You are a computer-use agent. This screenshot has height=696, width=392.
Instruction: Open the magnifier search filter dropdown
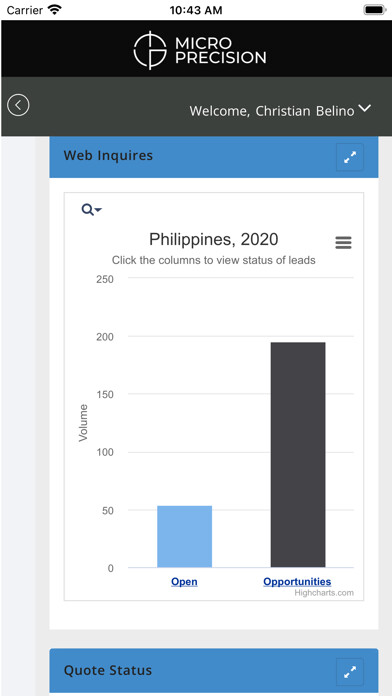tap(91, 210)
